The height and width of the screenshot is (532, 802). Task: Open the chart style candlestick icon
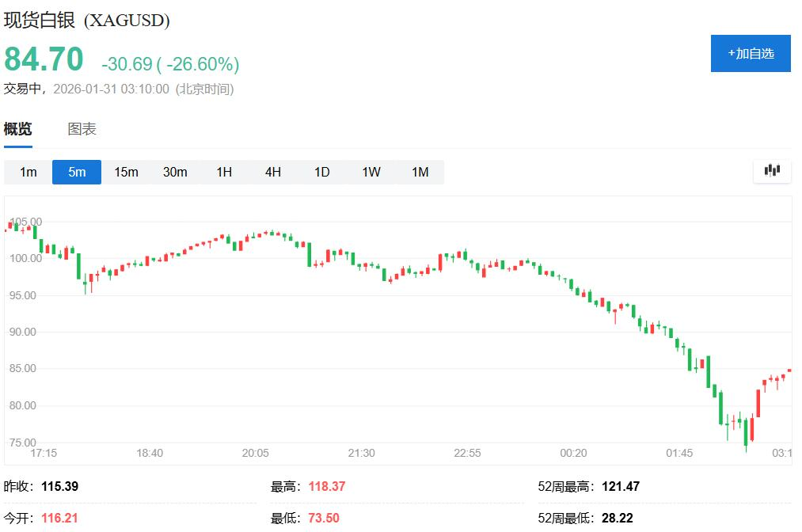771,171
